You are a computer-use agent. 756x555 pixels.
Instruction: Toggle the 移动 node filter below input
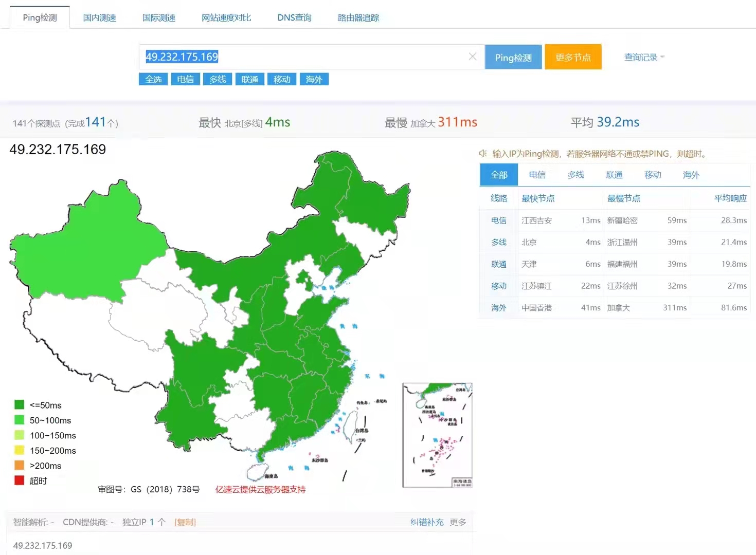point(282,79)
